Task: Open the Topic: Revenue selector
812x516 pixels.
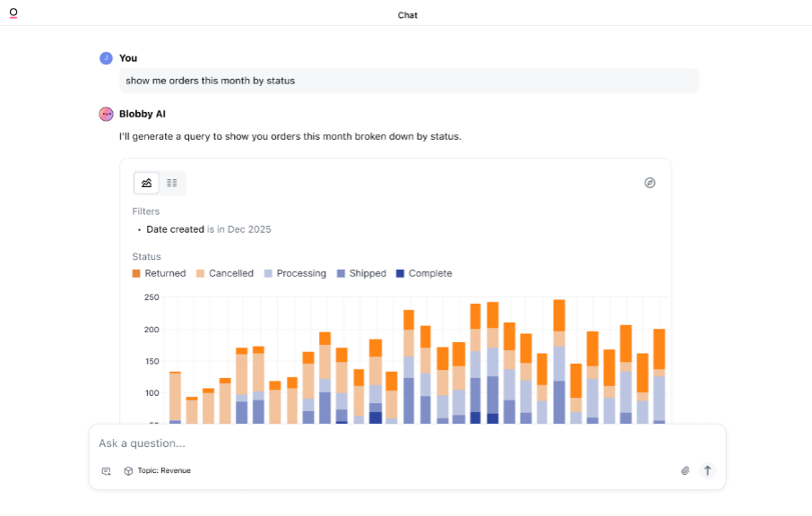Action: coord(167,470)
